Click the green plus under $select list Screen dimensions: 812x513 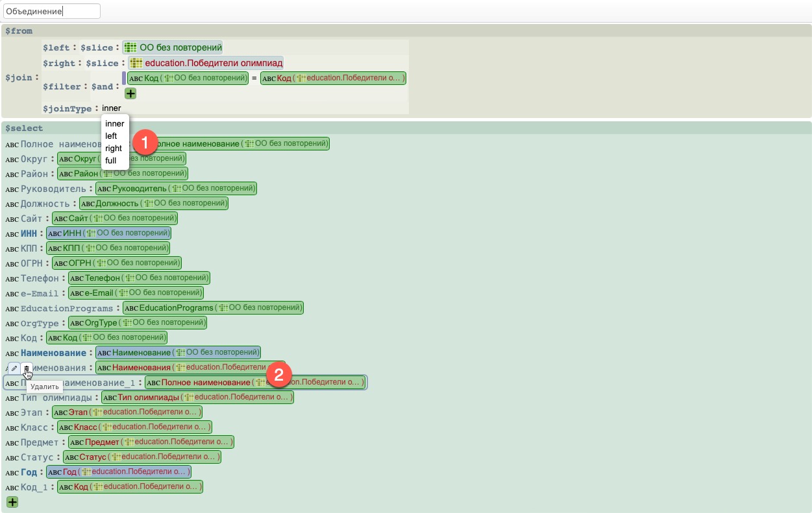point(12,502)
